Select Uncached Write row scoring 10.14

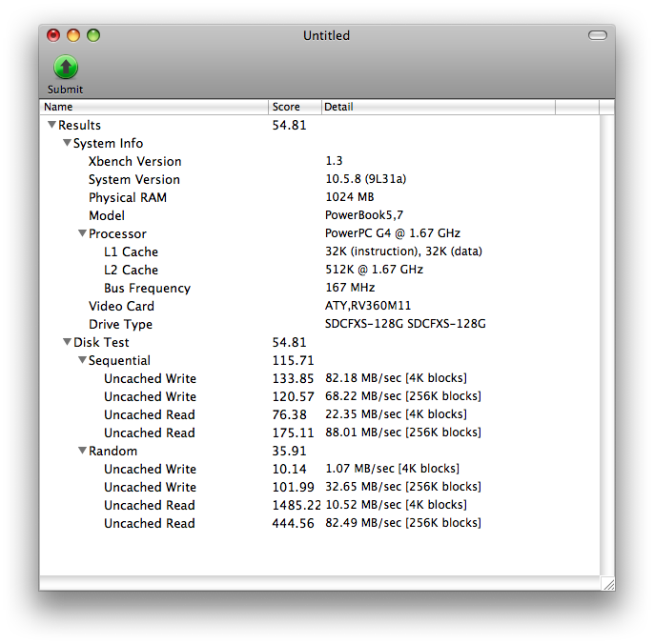click(x=320, y=469)
